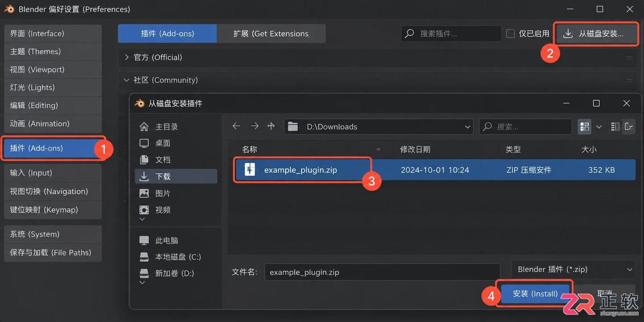The width and height of the screenshot is (644, 322).
Task: Expand more bookmarks chevron below 视频
Action: 143,220
